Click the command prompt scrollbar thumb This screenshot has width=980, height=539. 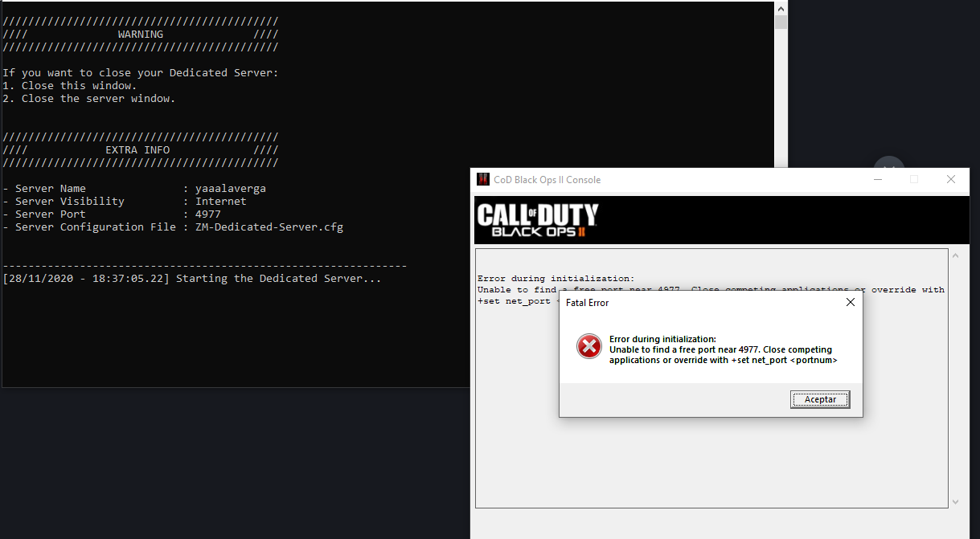click(781, 22)
